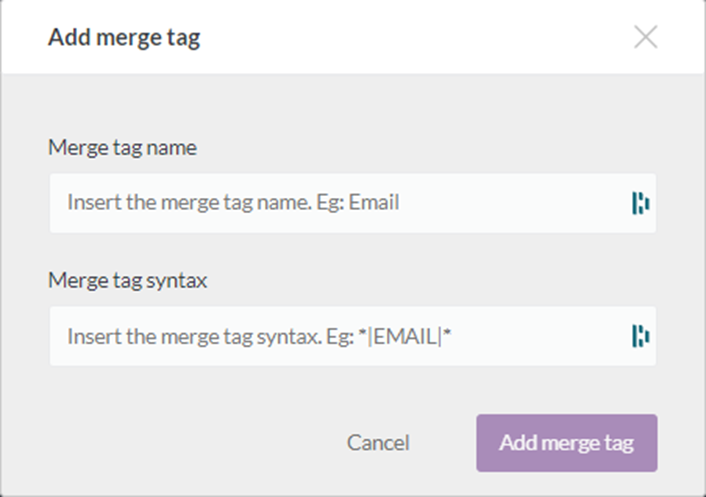
Task: Click the 'Eg: Email' placeholder text
Action: pyautogui.click(x=358, y=202)
